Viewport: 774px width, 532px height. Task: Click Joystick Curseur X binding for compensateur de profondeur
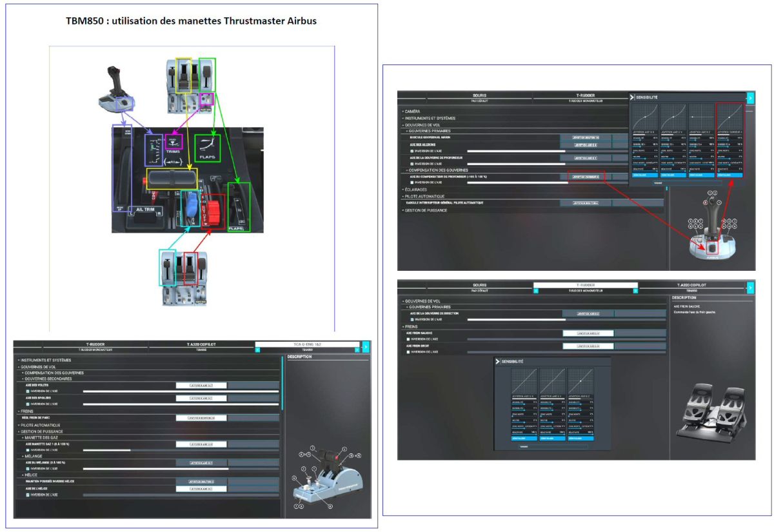point(586,177)
